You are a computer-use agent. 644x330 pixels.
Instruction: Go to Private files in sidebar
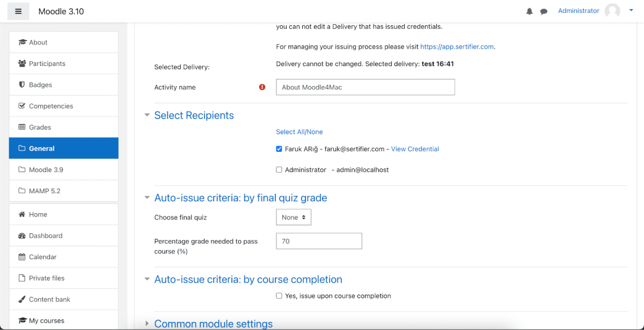(47, 278)
